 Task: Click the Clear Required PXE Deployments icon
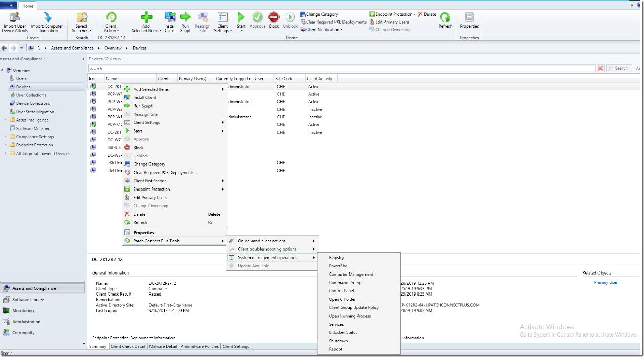pyautogui.click(x=333, y=22)
